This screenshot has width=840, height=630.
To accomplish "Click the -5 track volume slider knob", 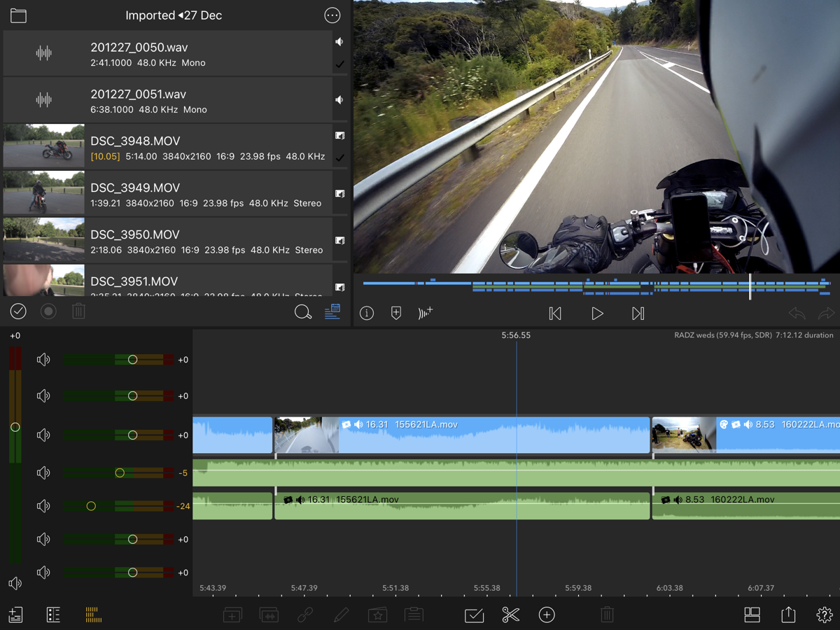I will pos(120,473).
